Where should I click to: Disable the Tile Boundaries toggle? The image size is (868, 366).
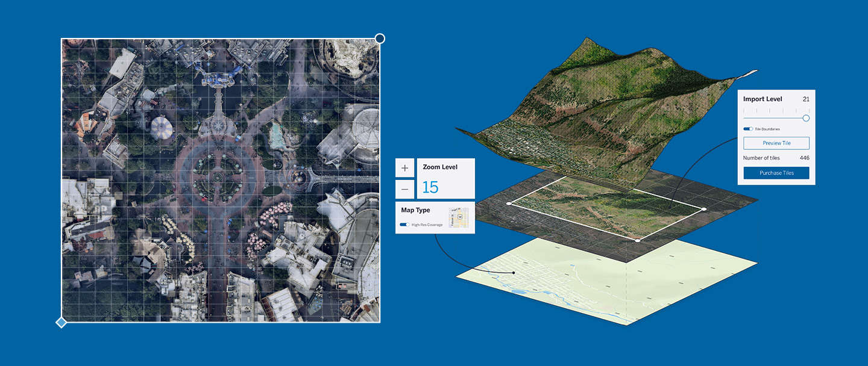(748, 128)
